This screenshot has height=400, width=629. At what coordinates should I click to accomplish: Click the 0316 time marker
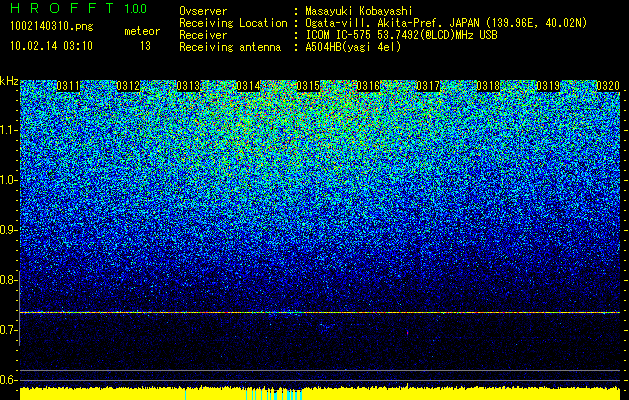(x=368, y=86)
